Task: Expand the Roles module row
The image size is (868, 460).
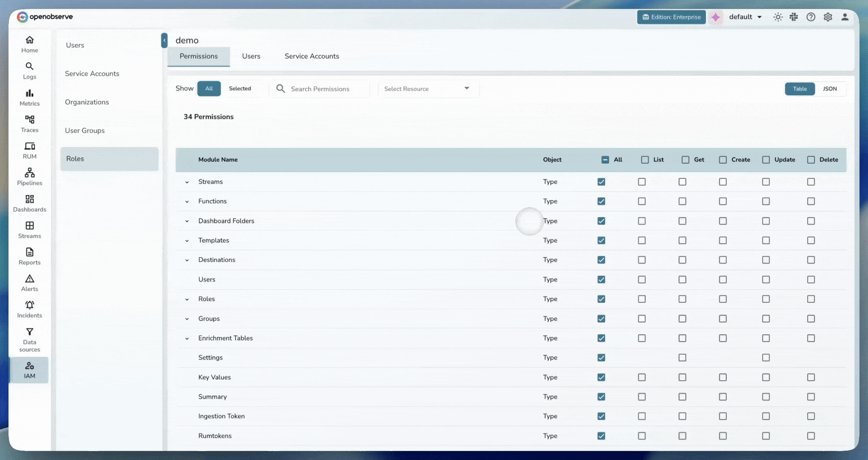Action: point(187,299)
